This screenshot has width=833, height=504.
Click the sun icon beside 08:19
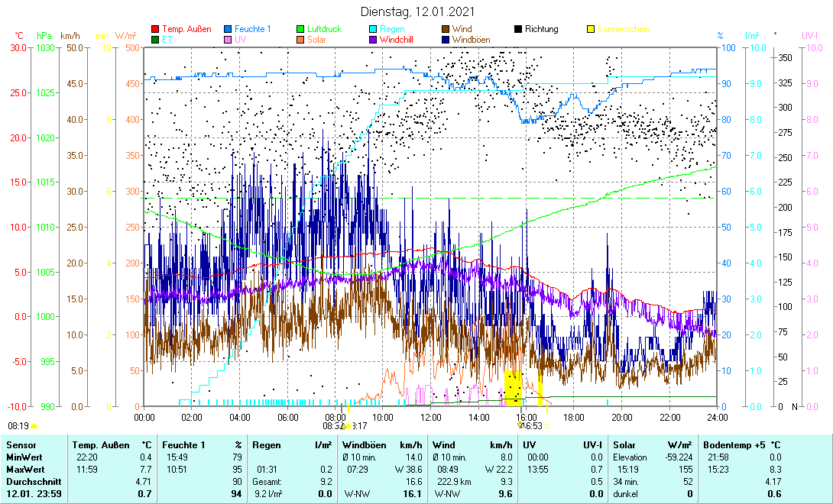[34, 426]
